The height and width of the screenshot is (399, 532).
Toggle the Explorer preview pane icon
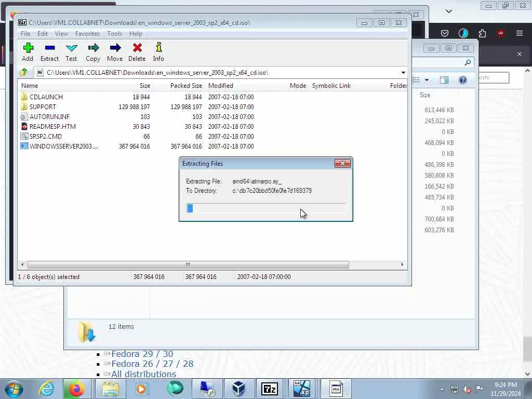(444, 80)
